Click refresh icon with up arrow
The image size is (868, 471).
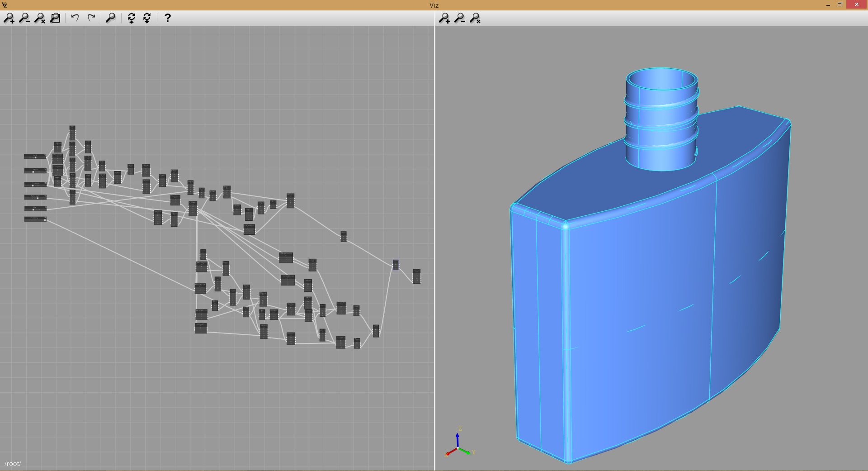coord(132,18)
